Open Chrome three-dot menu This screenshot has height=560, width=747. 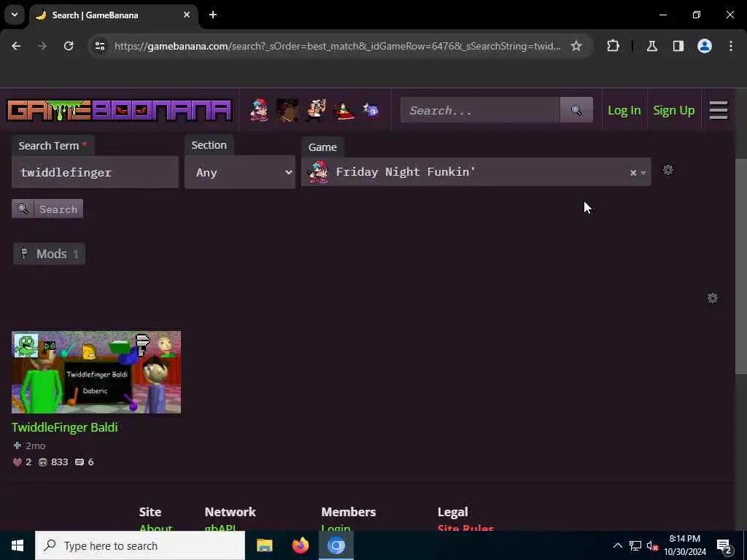(731, 46)
